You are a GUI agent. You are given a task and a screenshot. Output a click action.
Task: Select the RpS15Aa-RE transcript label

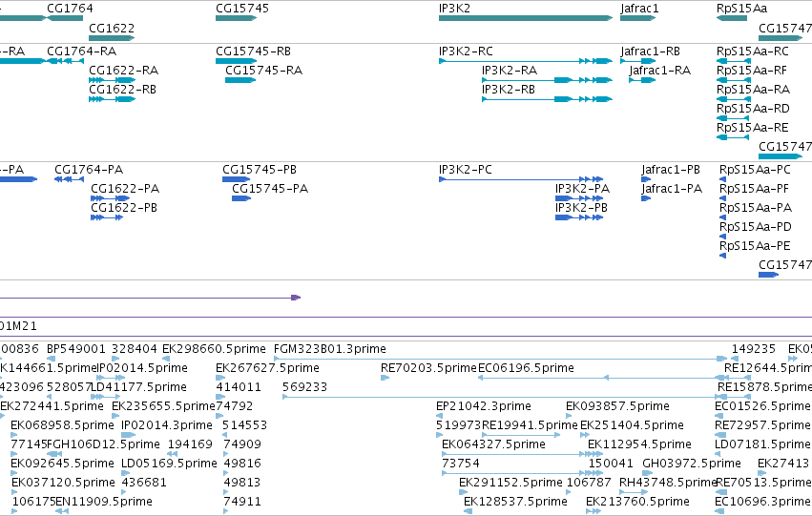753,128
